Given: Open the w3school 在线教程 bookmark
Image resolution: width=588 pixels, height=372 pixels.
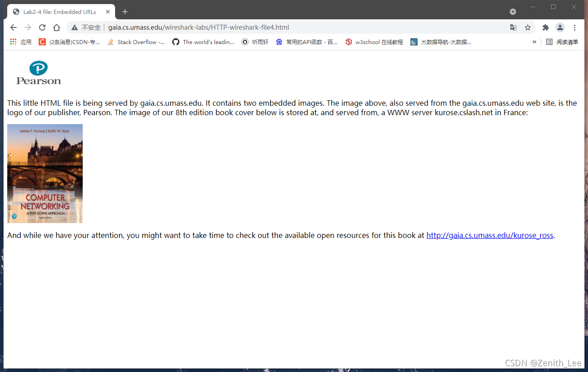Looking at the screenshot, I should (x=374, y=42).
